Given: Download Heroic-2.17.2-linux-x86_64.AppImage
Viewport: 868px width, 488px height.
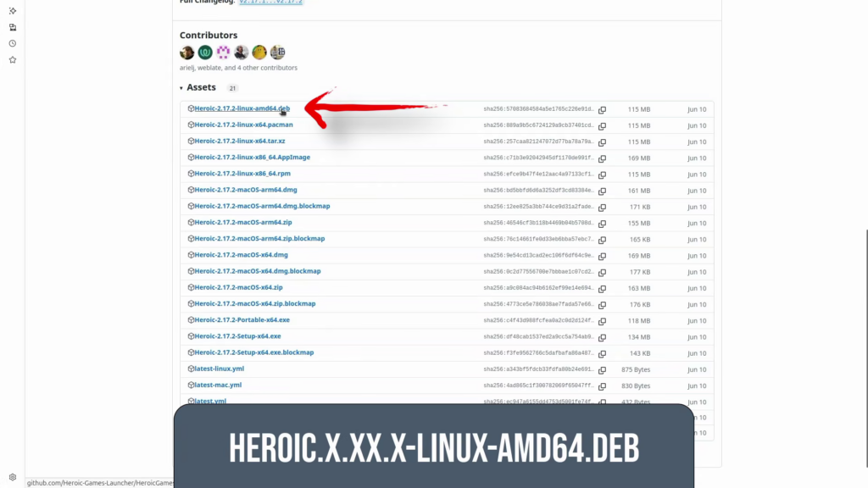Looking at the screenshot, I should pos(252,158).
